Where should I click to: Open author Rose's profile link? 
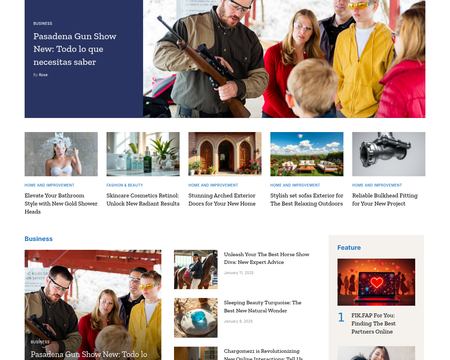(x=43, y=75)
